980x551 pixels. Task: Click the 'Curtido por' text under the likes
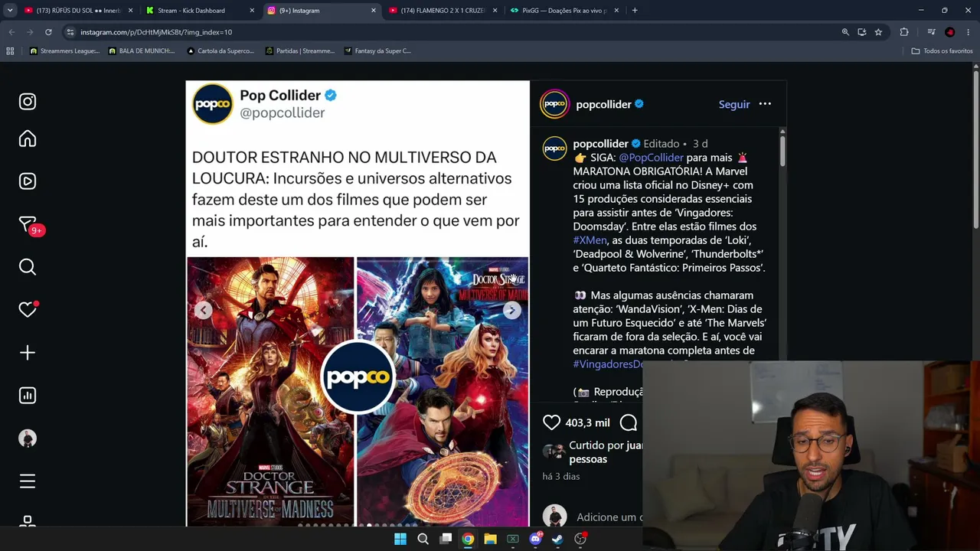pos(596,445)
